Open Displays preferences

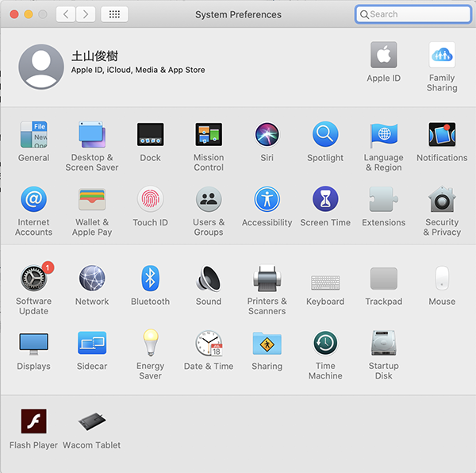coord(33,344)
